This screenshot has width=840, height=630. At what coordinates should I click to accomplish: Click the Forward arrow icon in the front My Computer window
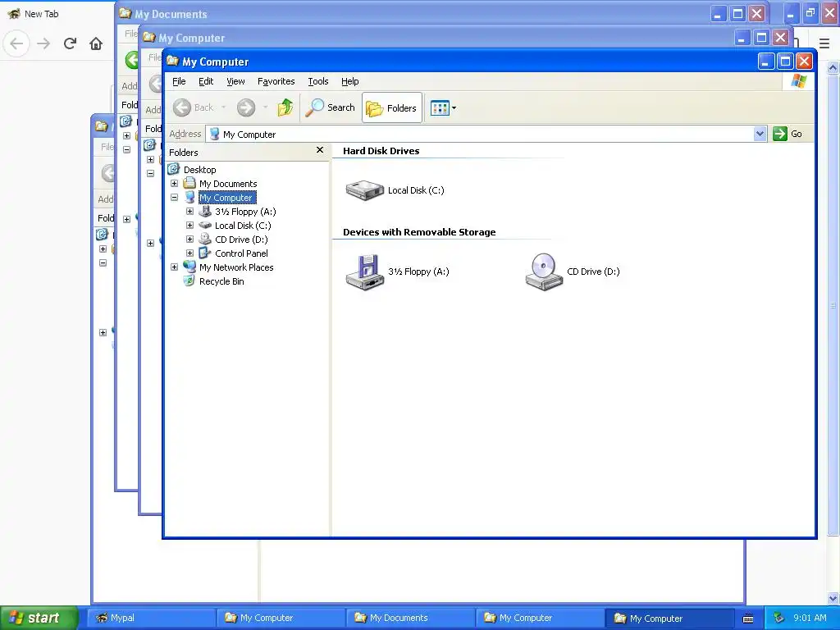pyautogui.click(x=246, y=107)
